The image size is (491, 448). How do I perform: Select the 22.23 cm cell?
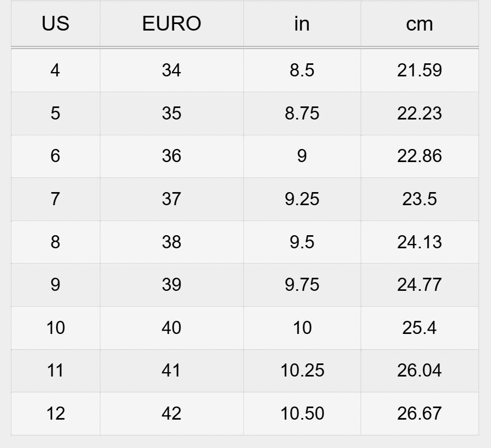pos(419,114)
